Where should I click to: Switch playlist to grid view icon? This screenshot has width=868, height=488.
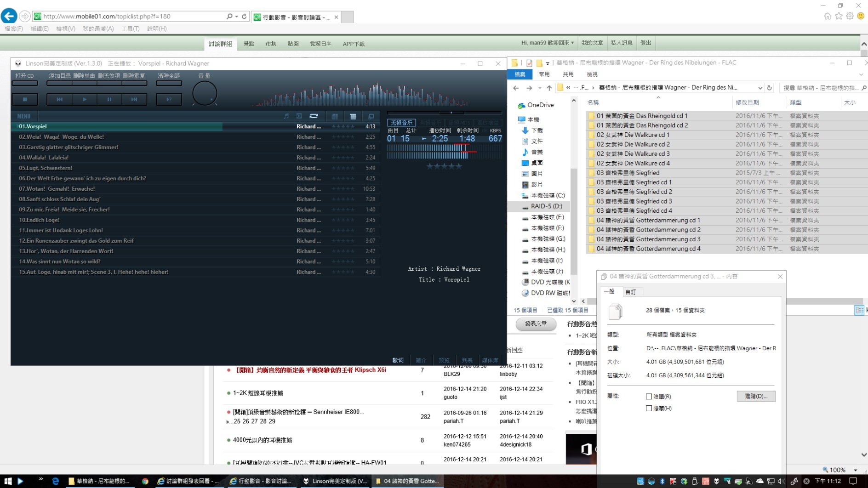point(335,116)
